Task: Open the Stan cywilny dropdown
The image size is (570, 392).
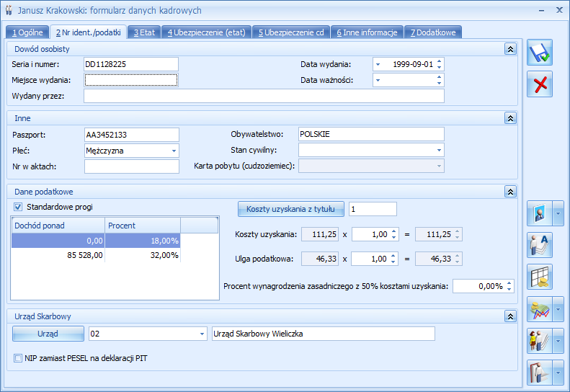Action: coord(439,150)
